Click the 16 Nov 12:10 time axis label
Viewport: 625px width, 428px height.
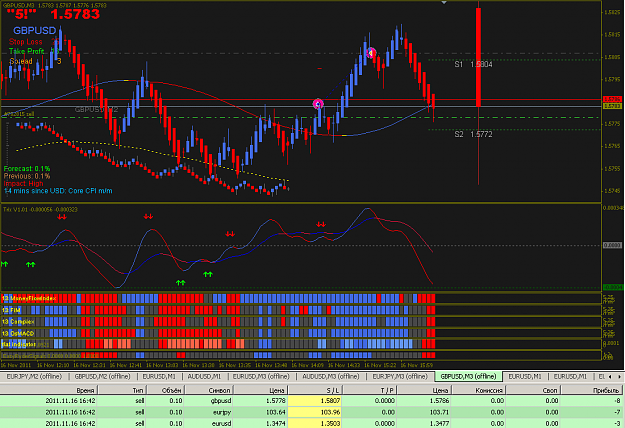coord(53,365)
